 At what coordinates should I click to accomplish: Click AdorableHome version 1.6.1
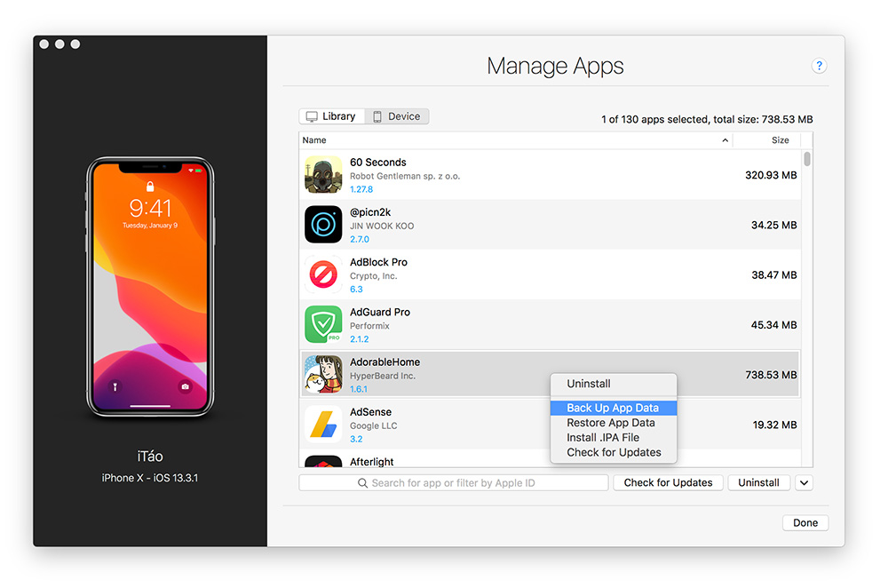coord(359,389)
